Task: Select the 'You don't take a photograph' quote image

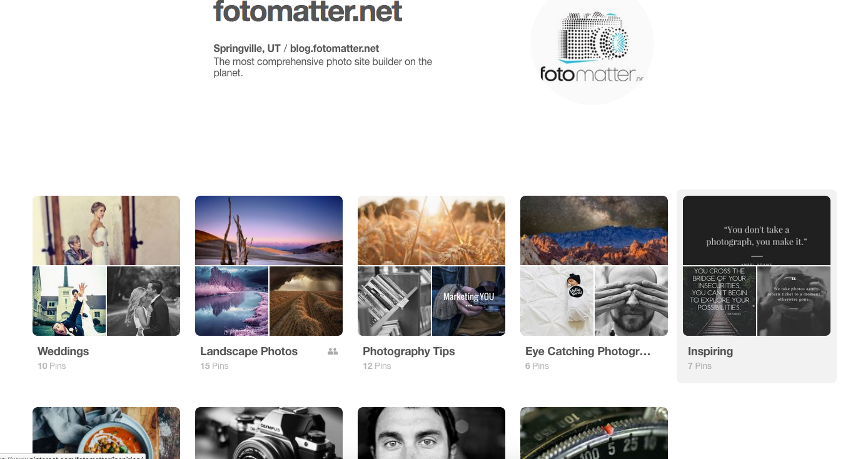Action: [x=757, y=230]
